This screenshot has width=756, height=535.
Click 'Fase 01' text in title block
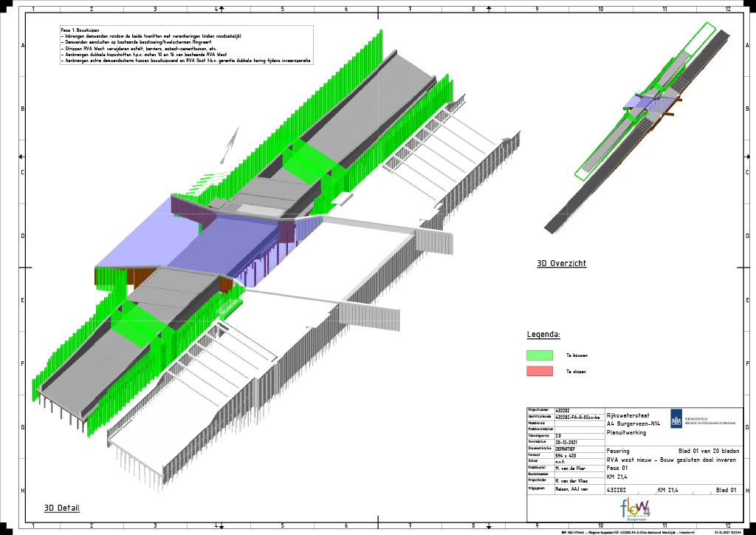point(617,468)
